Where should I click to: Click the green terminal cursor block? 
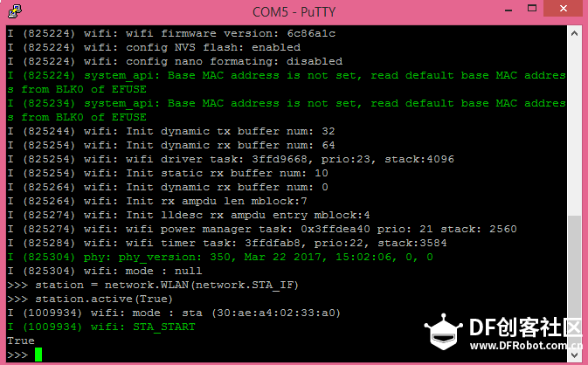pos(38,355)
